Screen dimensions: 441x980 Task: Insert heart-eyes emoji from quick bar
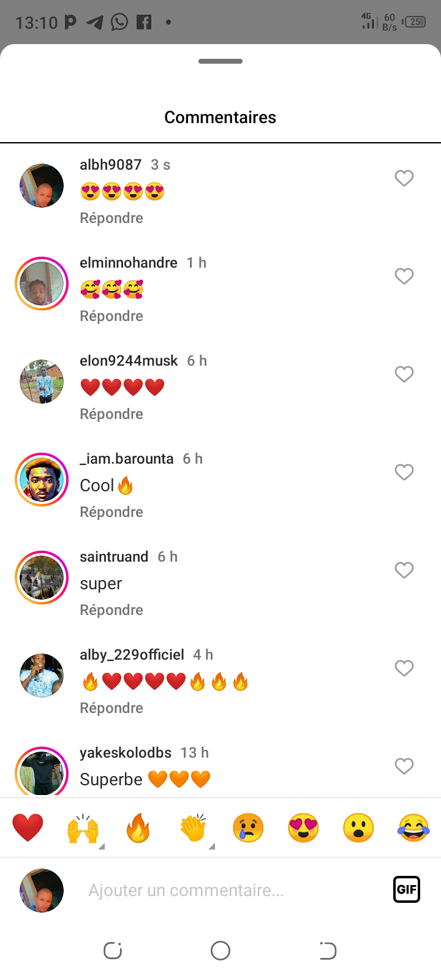303,828
